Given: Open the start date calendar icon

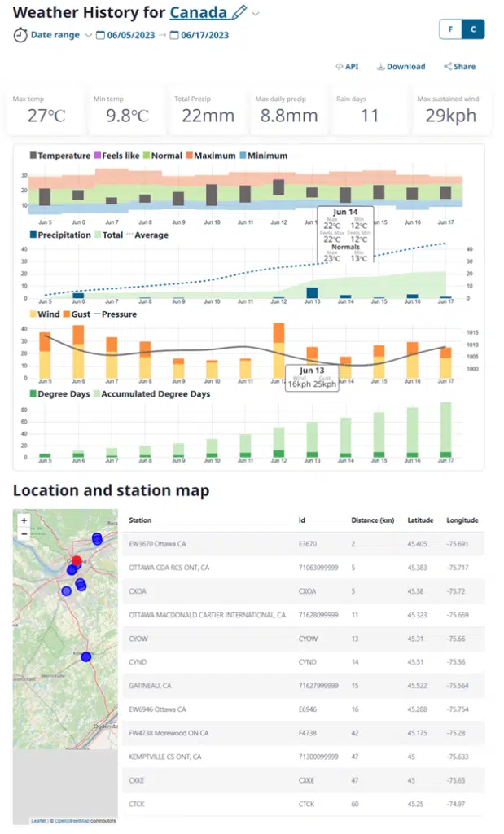Looking at the screenshot, I should [x=101, y=35].
